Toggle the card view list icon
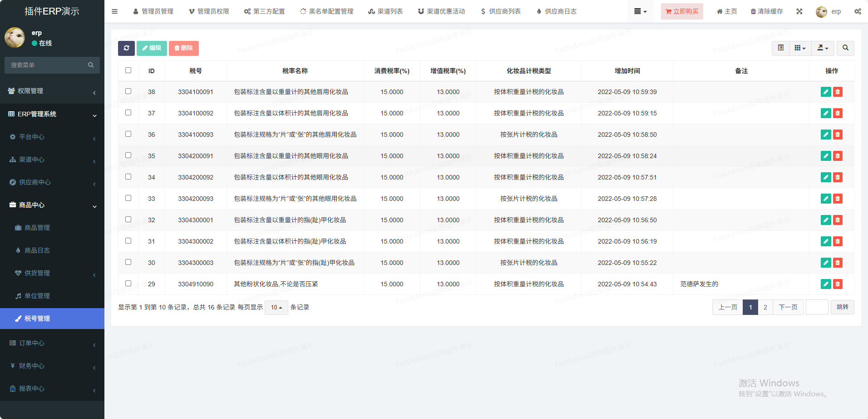This screenshot has height=419, width=868. [x=780, y=48]
